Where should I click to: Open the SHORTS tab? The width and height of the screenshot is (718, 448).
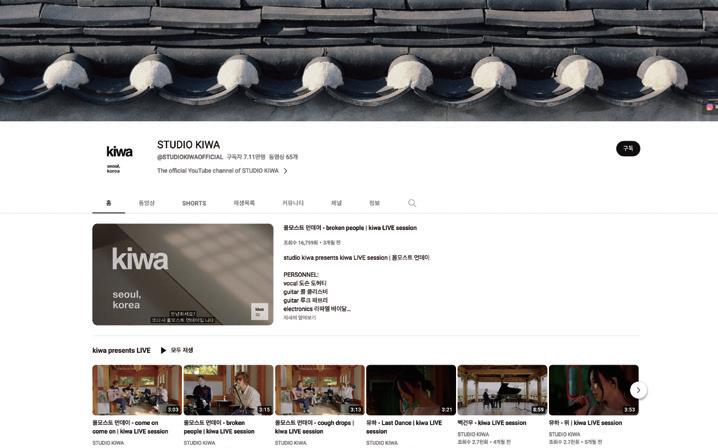pyautogui.click(x=194, y=203)
